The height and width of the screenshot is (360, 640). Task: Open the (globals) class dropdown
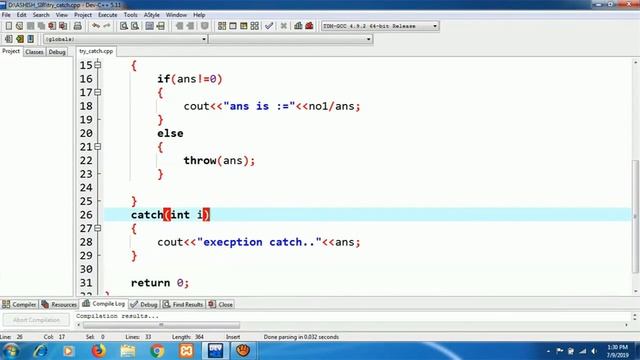click(204, 39)
